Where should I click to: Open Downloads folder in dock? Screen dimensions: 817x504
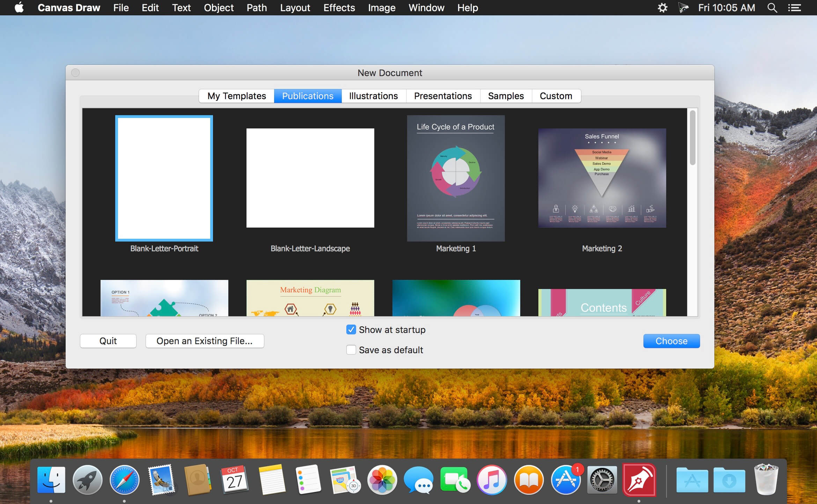[x=729, y=480]
